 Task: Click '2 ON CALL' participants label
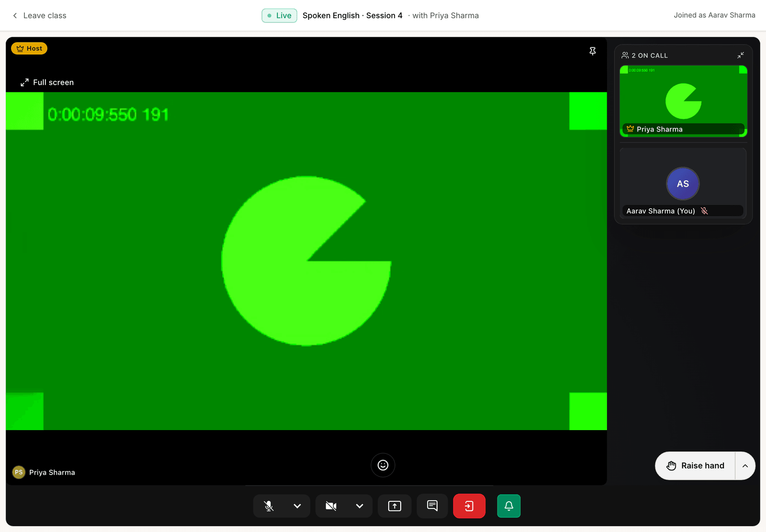pyautogui.click(x=649, y=55)
